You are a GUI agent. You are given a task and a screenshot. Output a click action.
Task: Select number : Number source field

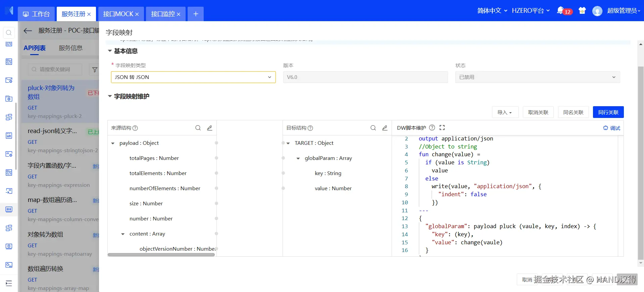coord(151,219)
